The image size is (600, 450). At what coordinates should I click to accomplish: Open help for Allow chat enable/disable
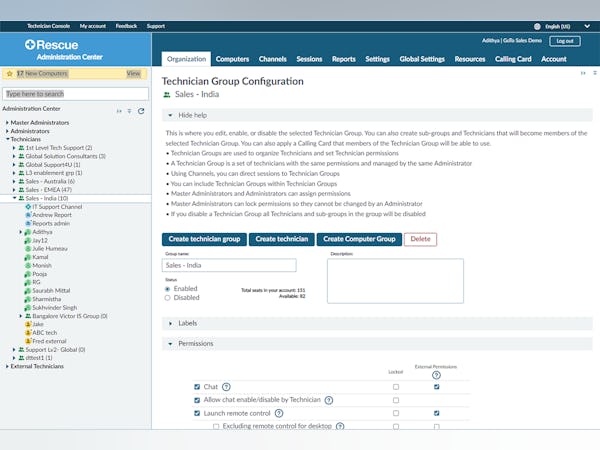pos(329,400)
